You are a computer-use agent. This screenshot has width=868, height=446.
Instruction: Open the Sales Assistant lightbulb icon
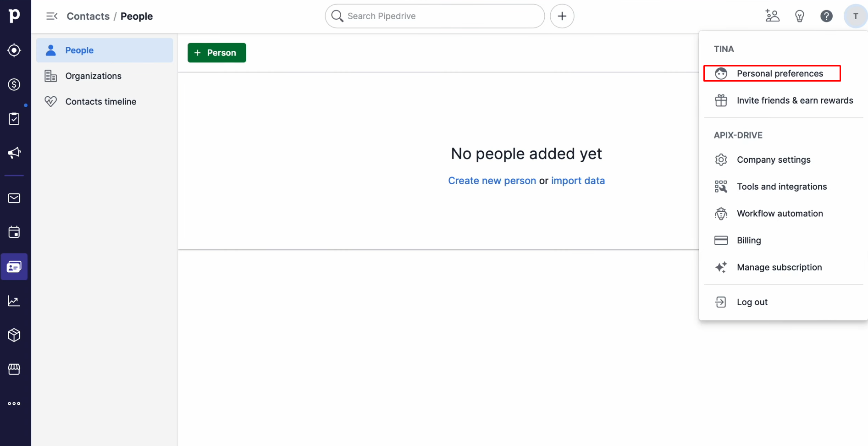800,16
